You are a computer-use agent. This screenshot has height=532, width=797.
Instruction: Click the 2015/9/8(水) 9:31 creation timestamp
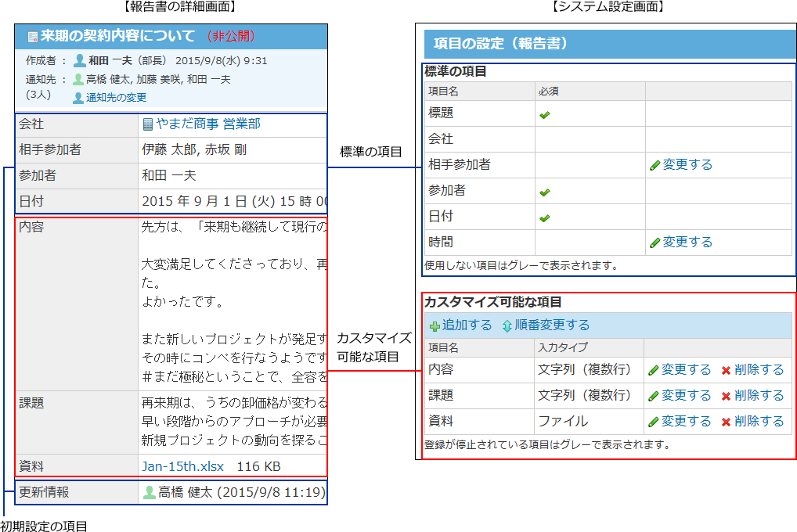click(221, 61)
